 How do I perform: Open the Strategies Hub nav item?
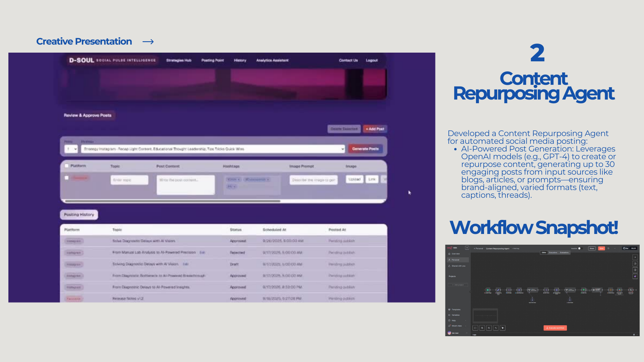click(x=178, y=60)
